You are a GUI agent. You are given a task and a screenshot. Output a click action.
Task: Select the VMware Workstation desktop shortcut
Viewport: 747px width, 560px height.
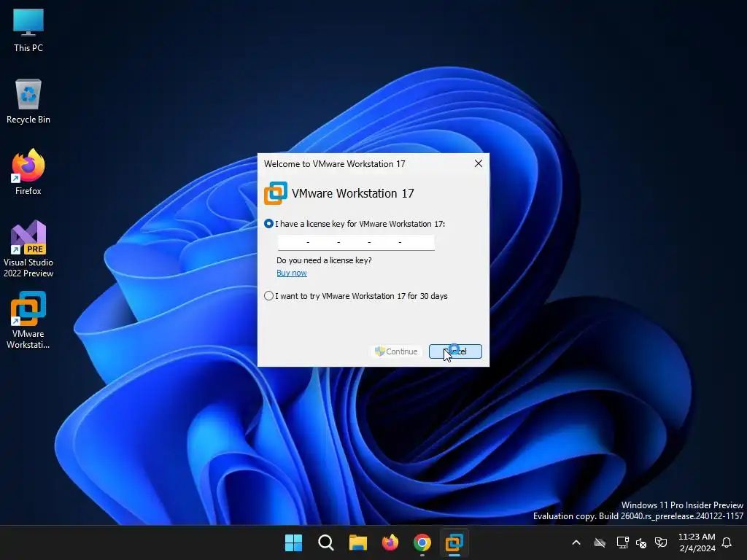[x=28, y=320]
